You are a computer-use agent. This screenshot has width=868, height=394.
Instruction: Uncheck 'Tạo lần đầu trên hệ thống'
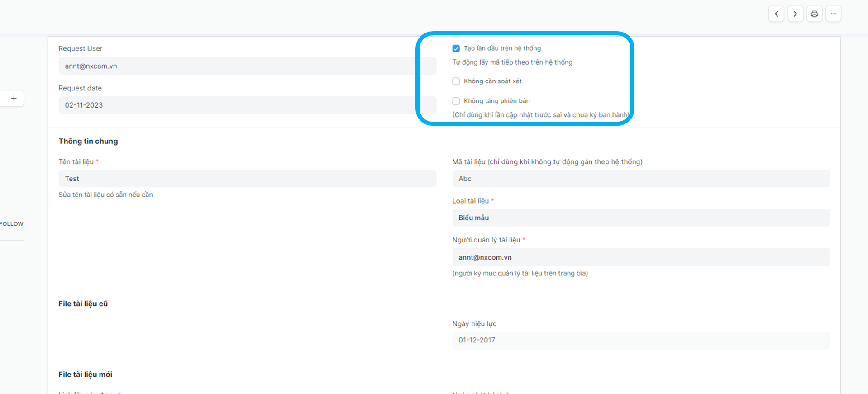pos(456,48)
